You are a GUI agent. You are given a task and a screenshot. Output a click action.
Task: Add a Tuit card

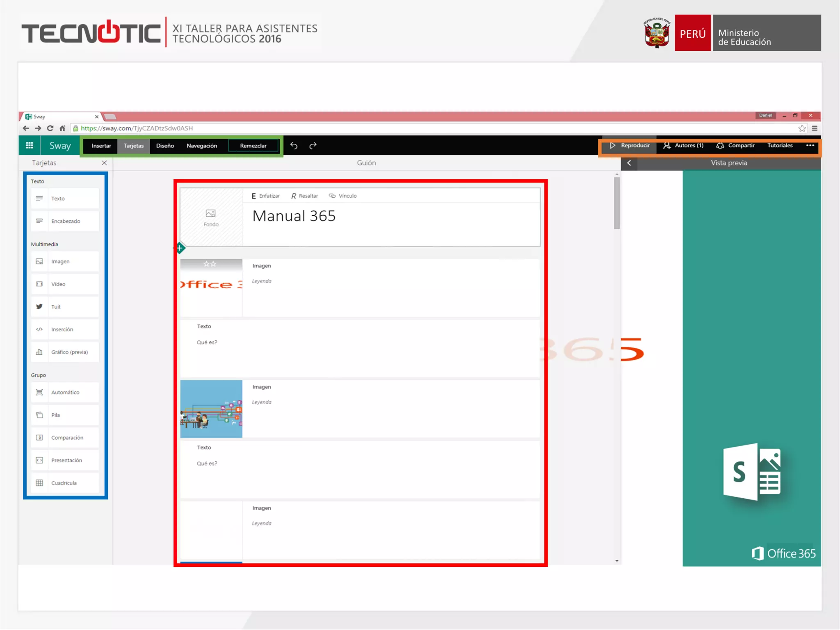point(65,307)
